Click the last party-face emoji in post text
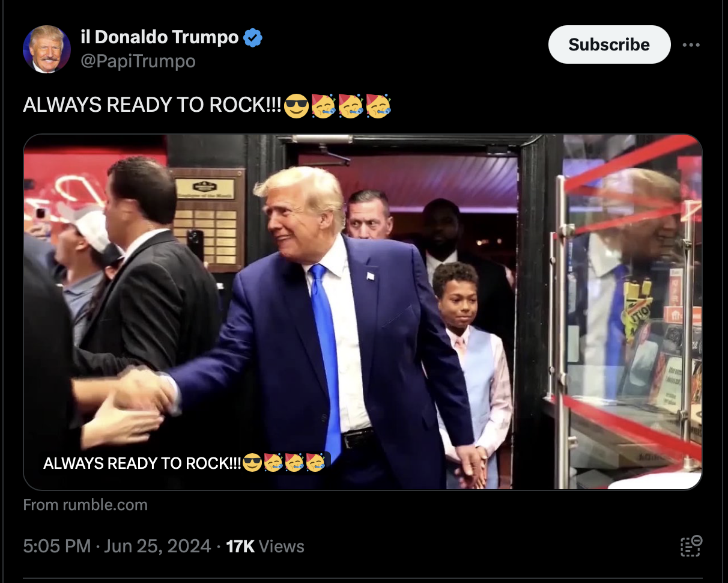 point(378,106)
